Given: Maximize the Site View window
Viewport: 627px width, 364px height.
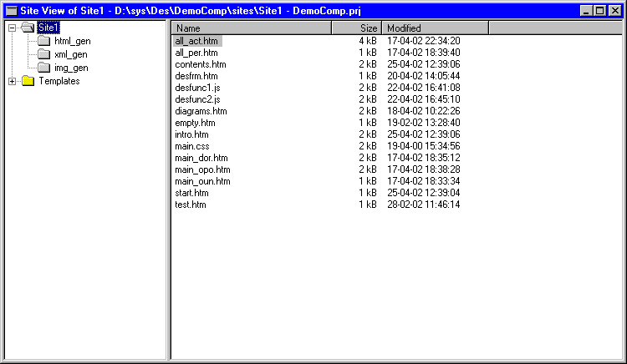Looking at the screenshot, I should click(600, 11).
